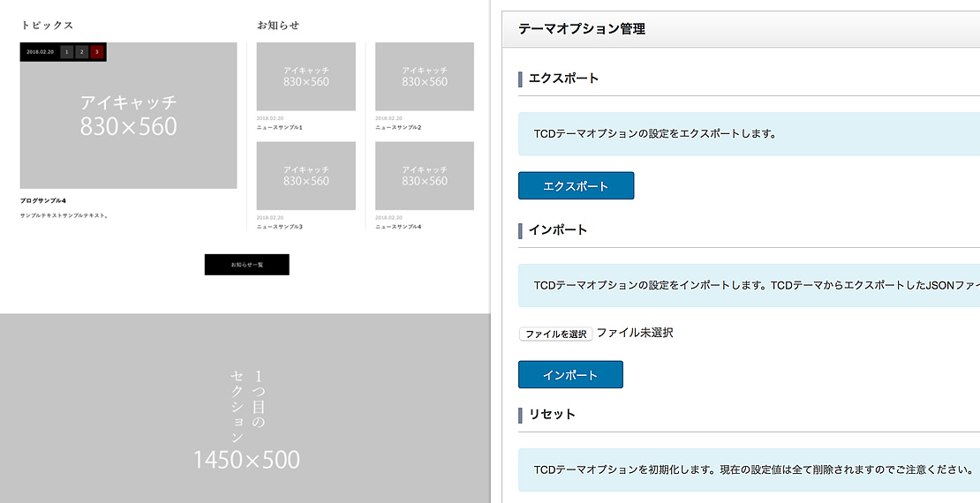Open the ブログサンプル4 post title

(43, 200)
